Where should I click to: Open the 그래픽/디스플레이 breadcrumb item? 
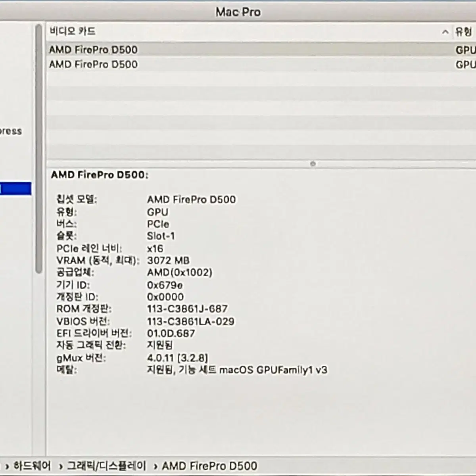coord(106,466)
